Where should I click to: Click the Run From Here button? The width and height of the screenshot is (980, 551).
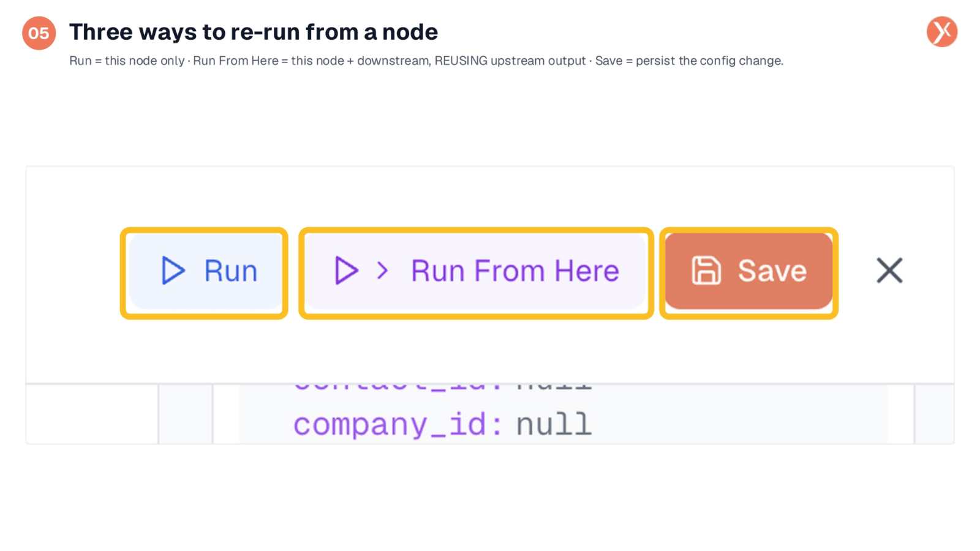tap(476, 271)
